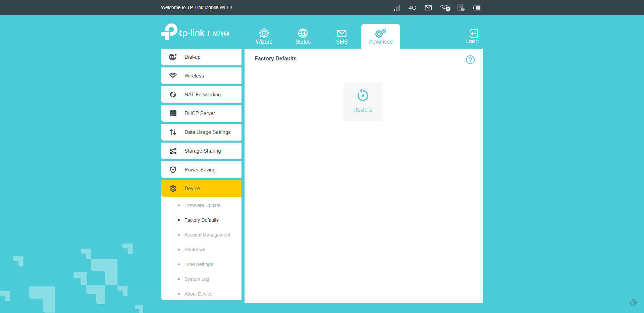Click the Power Saving shield icon

(x=173, y=170)
